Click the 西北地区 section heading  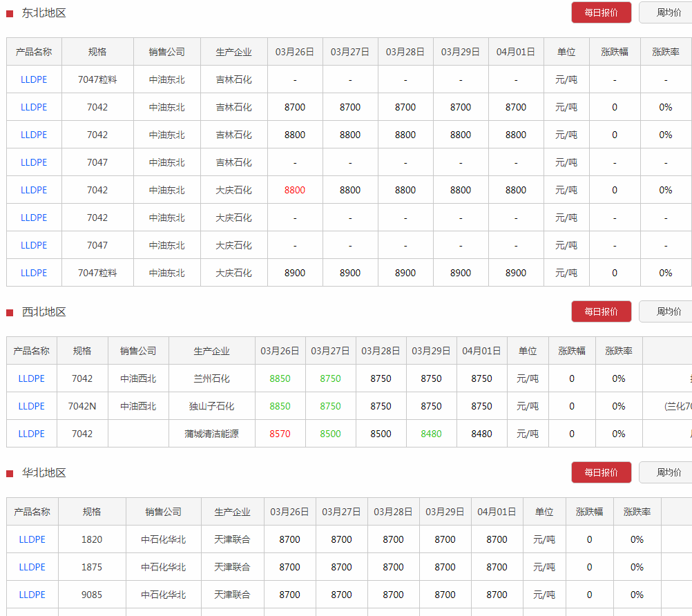tap(44, 312)
